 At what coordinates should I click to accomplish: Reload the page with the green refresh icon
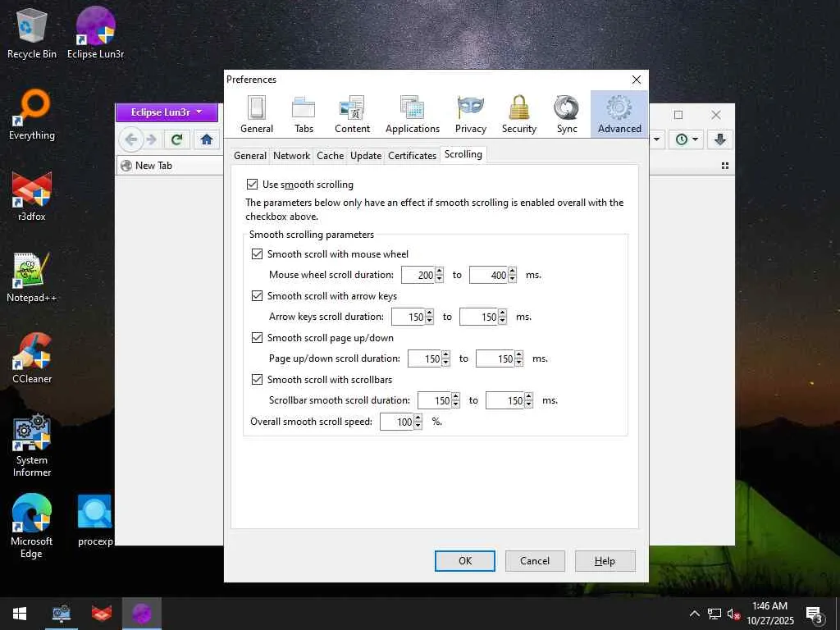(177, 139)
